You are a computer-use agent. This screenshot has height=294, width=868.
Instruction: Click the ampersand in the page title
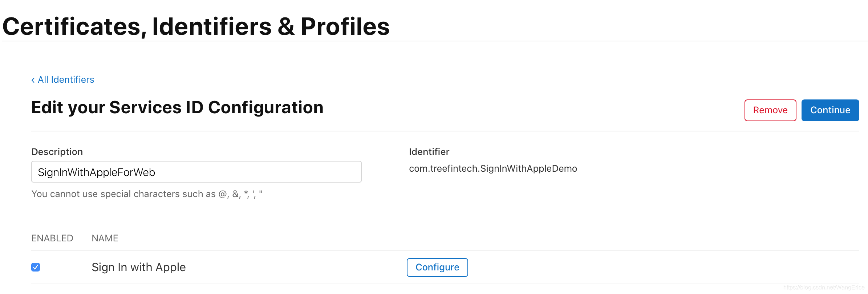[x=286, y=26]
